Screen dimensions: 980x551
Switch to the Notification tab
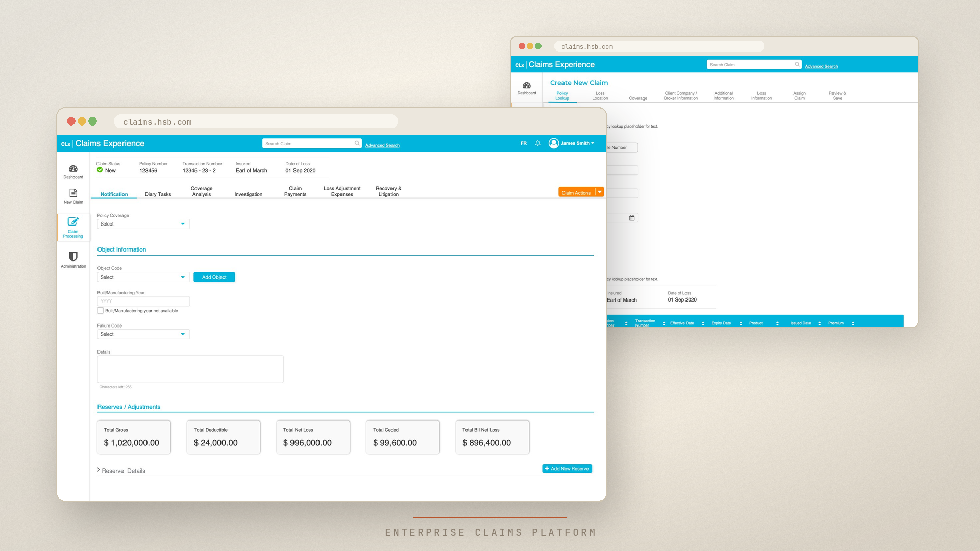coord(114,194)
